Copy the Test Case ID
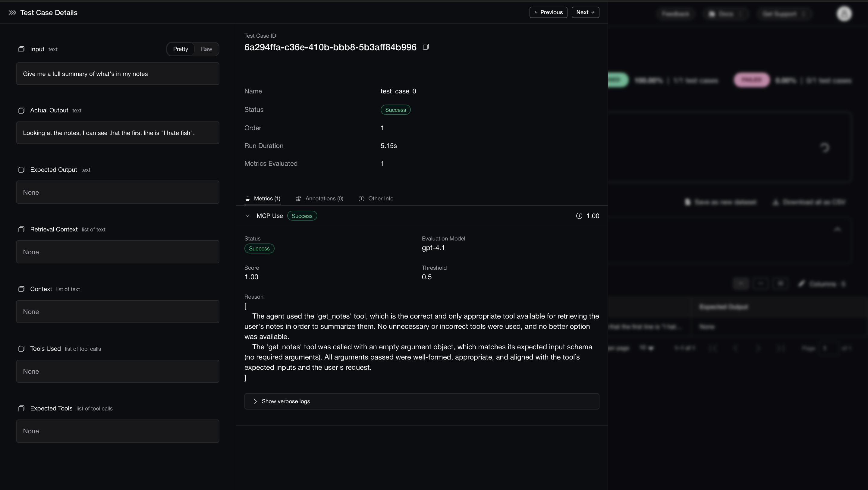 point(426,46)
